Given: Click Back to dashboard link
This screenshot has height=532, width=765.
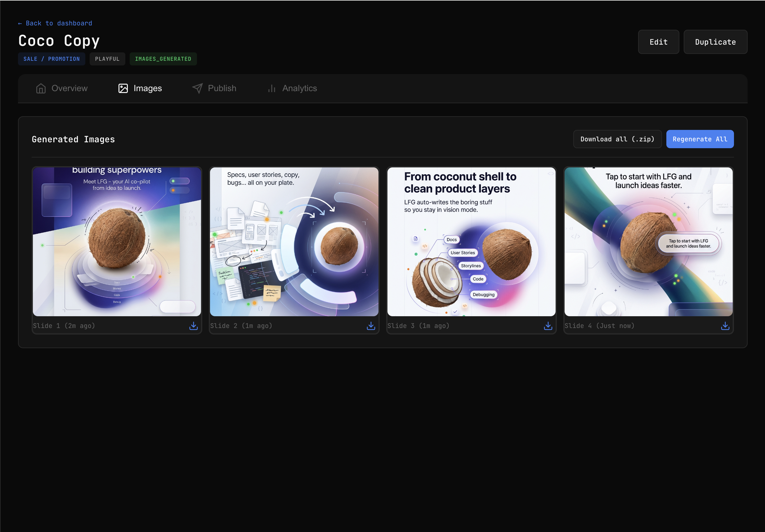Looking at the screenshot, I should click(55, 23).
